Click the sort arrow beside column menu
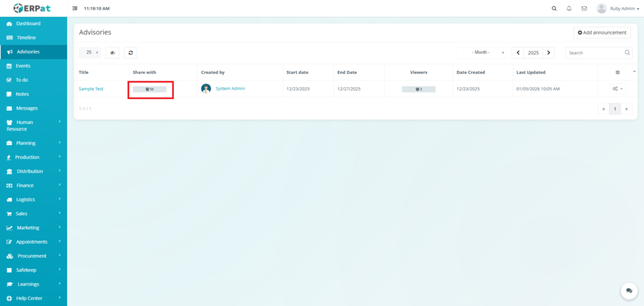The height and width of the screenshot is (306, 644). 635,72
